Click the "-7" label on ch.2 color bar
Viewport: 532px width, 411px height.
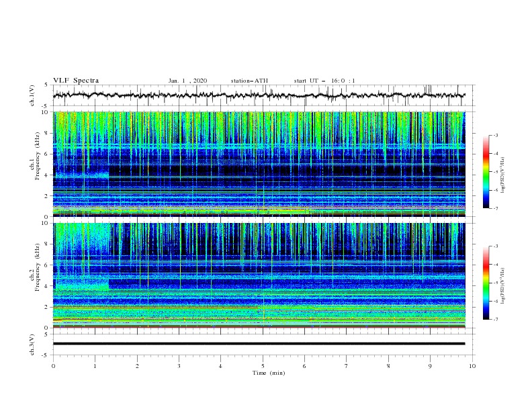[x=495, y=320]
